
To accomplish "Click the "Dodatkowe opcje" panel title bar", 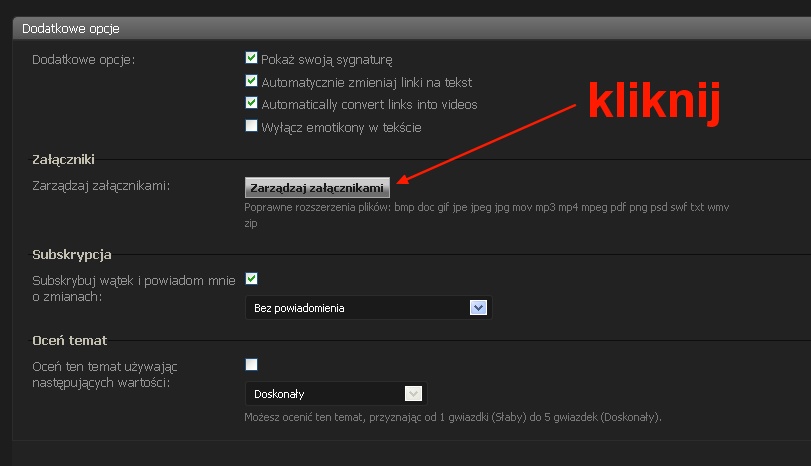I will pyautogui.click(x=70, y=30).
